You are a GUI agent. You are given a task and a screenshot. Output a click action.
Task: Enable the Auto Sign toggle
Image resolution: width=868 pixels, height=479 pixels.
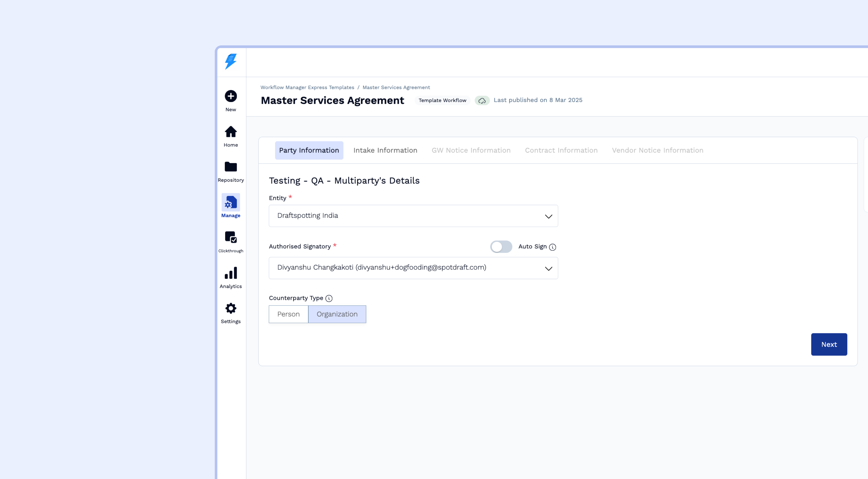pos(501,247)
